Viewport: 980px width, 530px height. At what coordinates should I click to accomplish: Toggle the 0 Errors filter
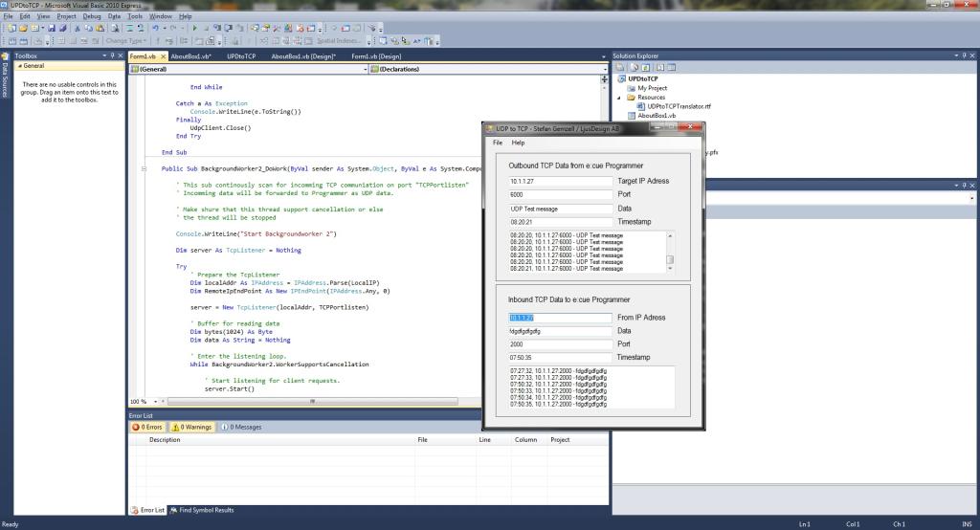pyautogui.click(x=147, y=427)
